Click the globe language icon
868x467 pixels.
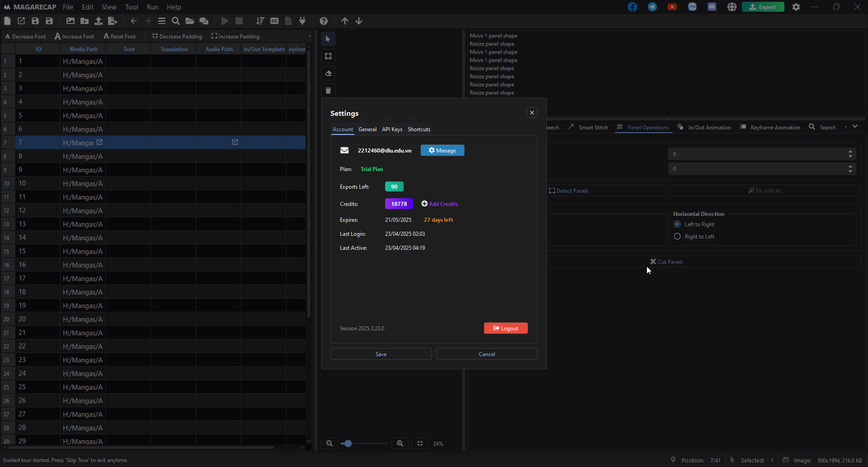pos(732,7)
